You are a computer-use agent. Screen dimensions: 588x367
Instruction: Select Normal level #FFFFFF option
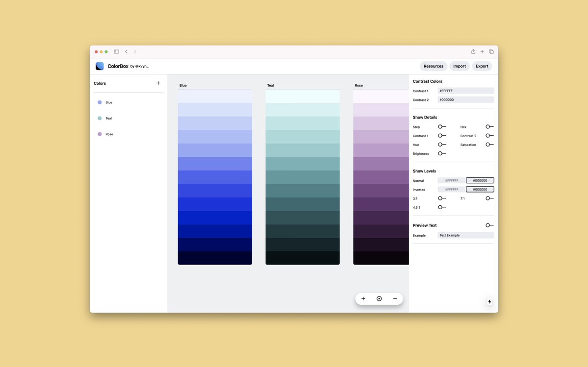pyautogui.click(x=452, y=180)
